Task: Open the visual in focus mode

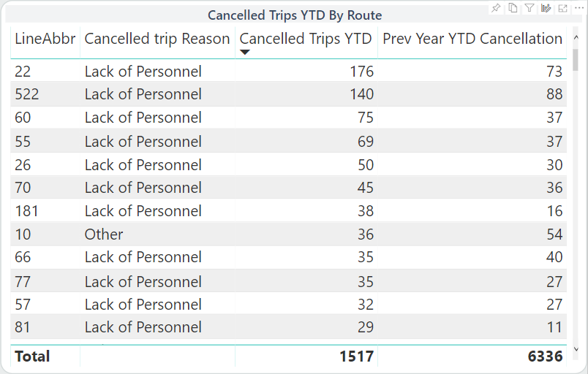Action: coord(562,8)
